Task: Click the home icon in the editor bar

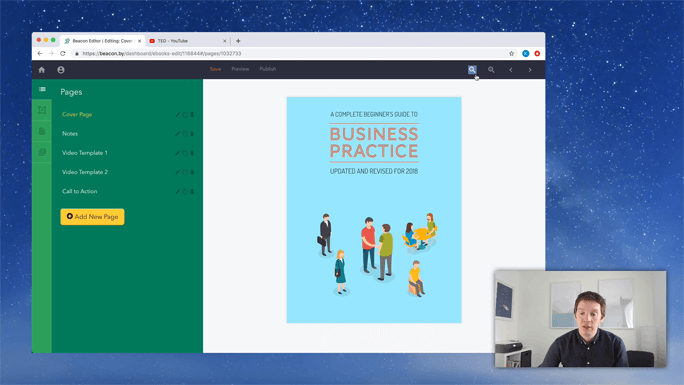Action: (42, 70)
